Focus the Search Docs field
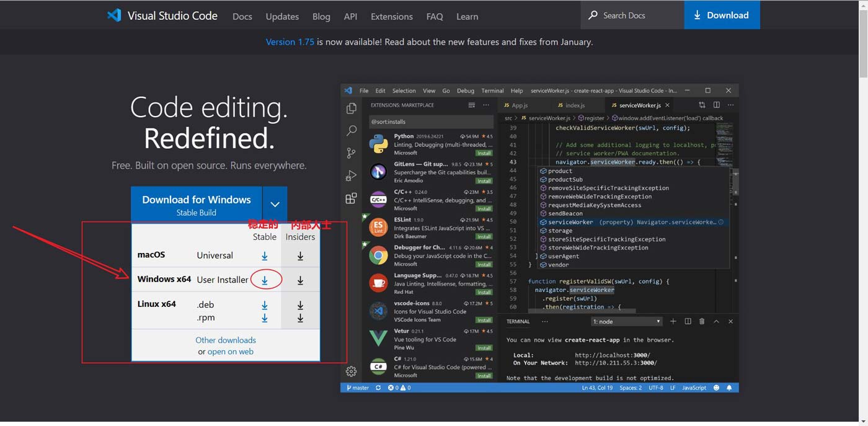 (x=632, y=15)
